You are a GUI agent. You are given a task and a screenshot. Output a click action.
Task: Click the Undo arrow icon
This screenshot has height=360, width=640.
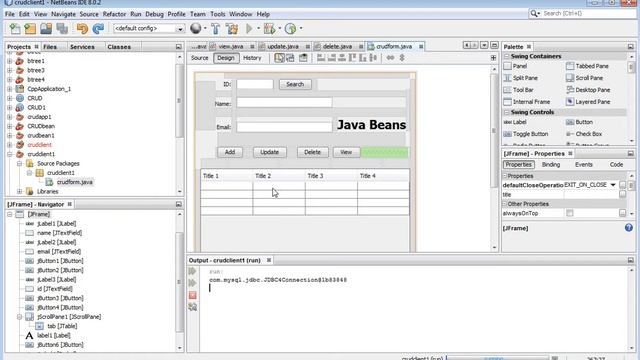click(x=82, y=29)
